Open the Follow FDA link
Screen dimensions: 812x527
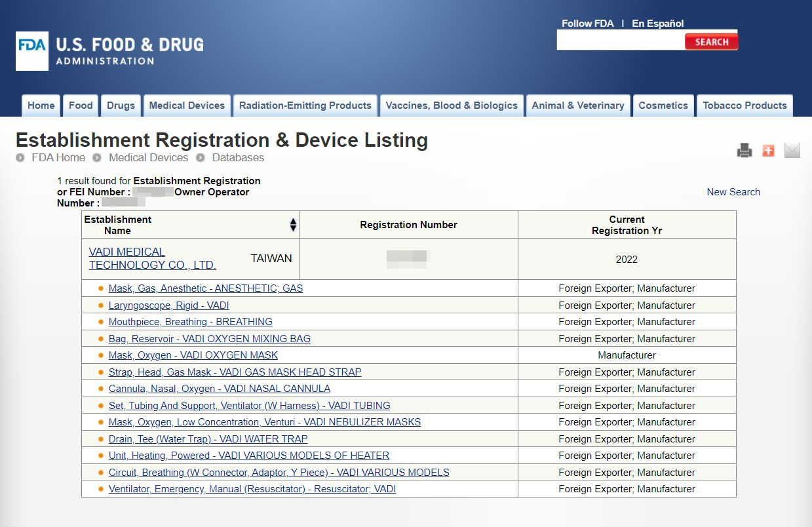click(x=587, y=24)
